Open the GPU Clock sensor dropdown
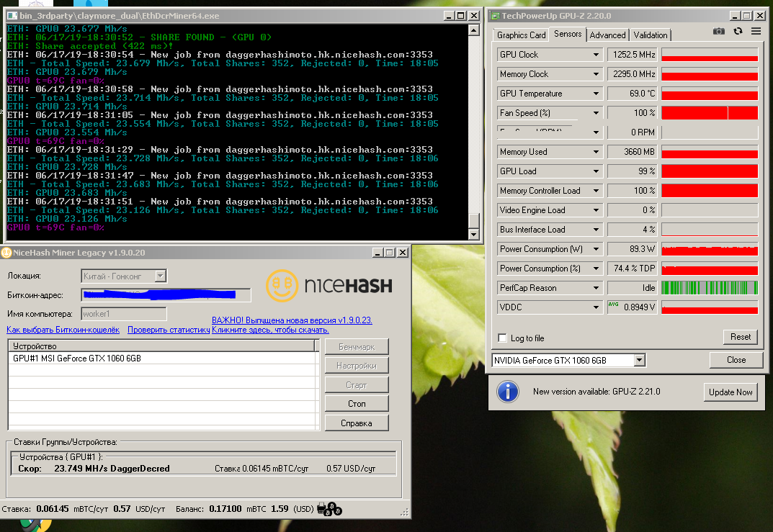773x532 pixels. tap(596, 55)
